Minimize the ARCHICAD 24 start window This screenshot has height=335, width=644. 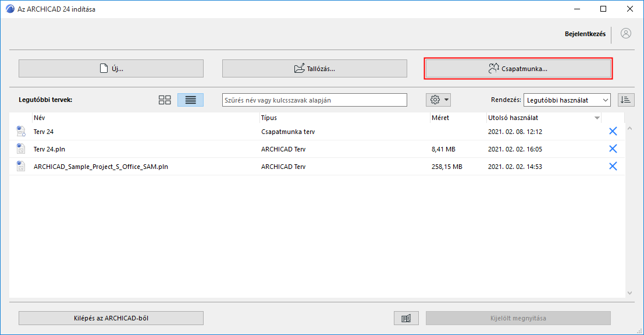point(577,9)
